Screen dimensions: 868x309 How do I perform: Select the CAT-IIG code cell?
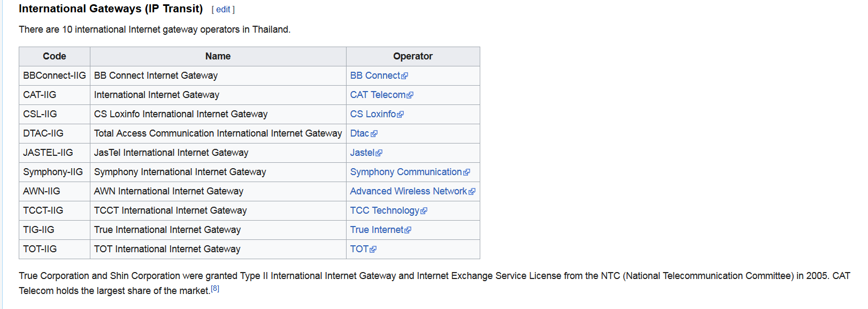click(55, 95)
